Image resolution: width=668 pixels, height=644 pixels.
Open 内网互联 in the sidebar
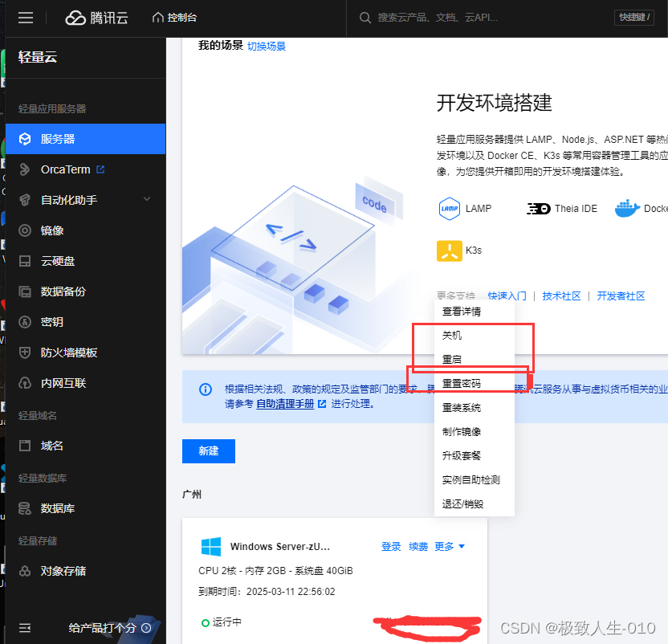pos(63,383)
